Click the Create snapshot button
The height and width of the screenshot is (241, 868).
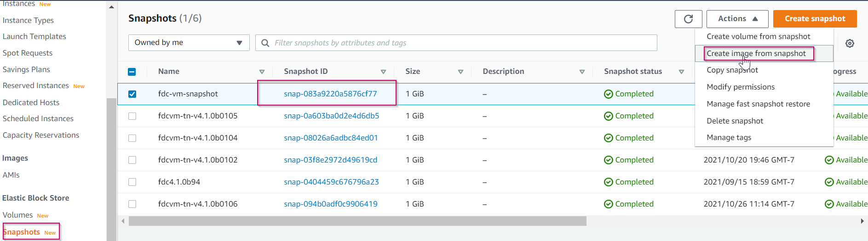click(815, 19)
